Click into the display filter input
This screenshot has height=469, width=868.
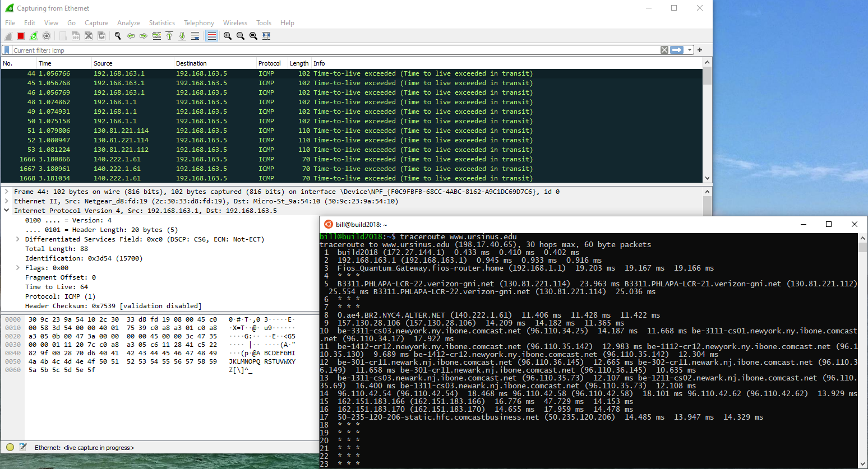(x=336, y=50)
